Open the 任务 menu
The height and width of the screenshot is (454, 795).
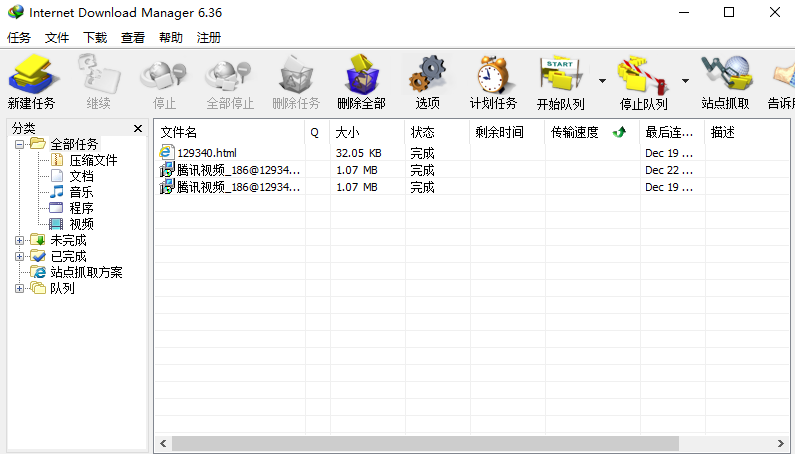click(19, 38)
